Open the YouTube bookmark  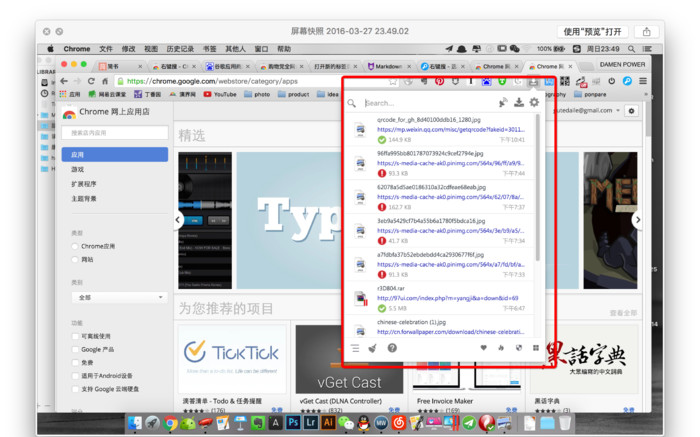click(x=220, y=94)
